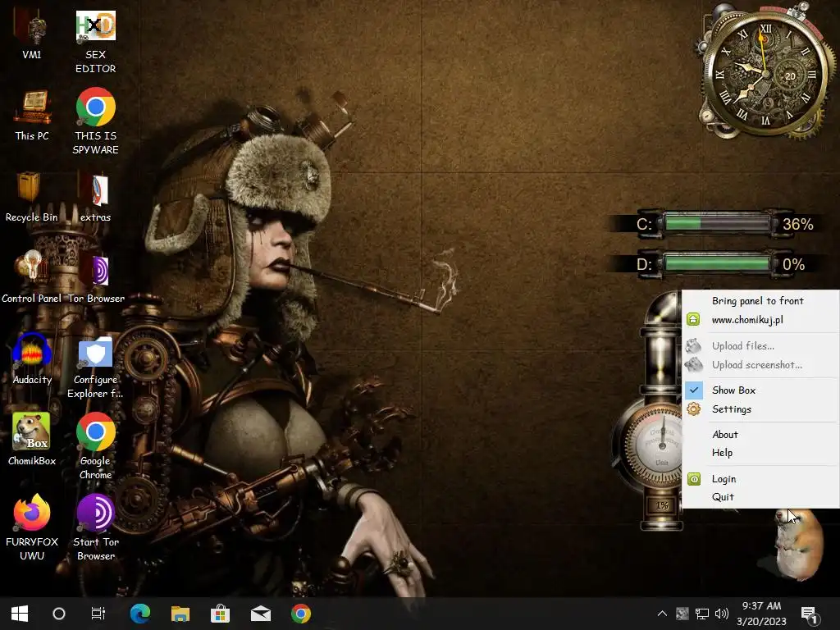Open the Google Chrome desktop shortcut

pos(95,446)
